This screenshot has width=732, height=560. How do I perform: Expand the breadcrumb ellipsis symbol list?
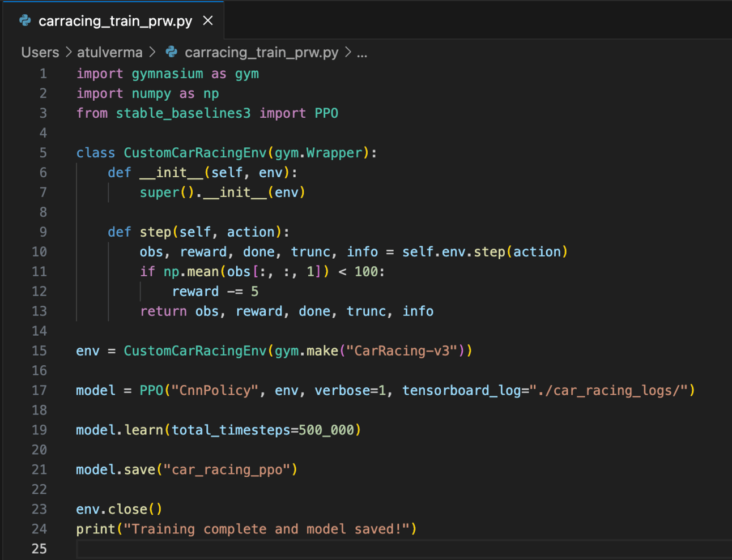point(362,53)
